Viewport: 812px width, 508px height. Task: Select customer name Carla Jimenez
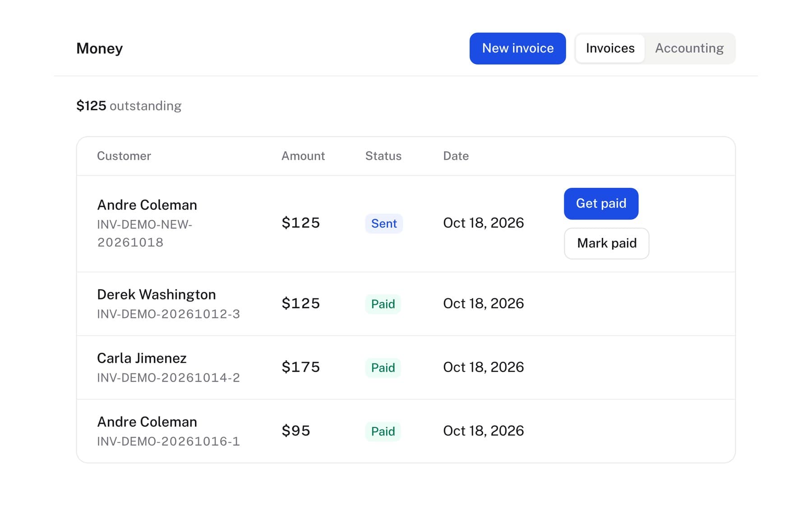click(142, 358)
